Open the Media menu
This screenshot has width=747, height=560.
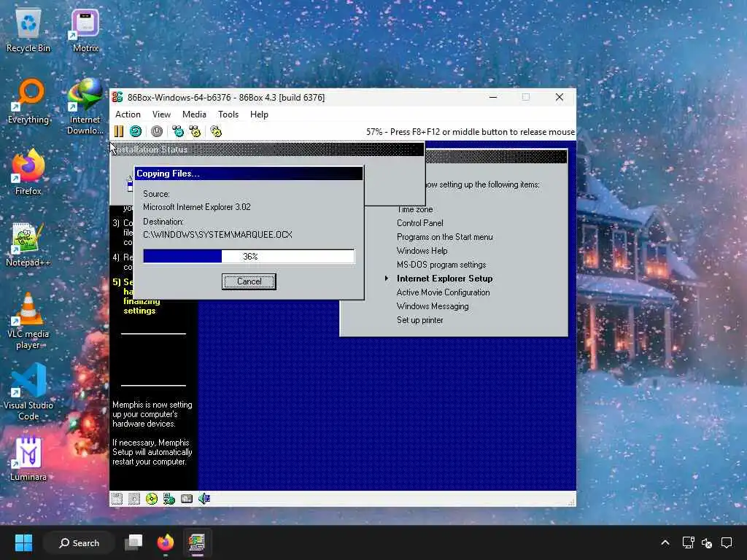[194, 114]
